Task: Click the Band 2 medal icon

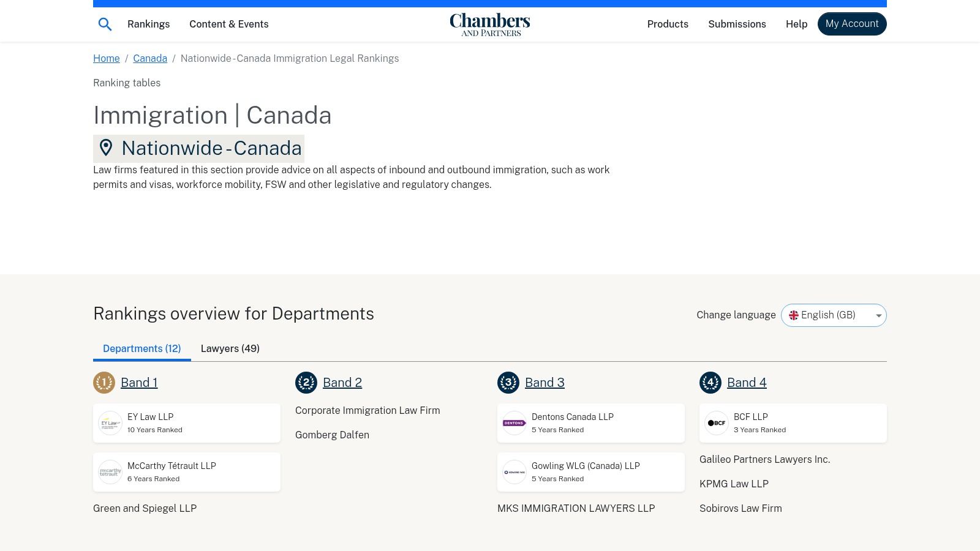Action: 306,382
